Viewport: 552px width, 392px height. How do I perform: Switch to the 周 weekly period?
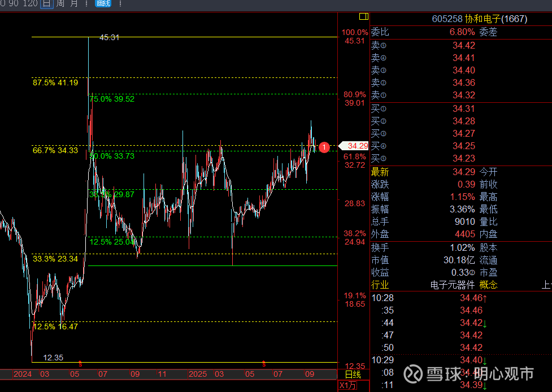pyautogui.click(x=60, y=3)
